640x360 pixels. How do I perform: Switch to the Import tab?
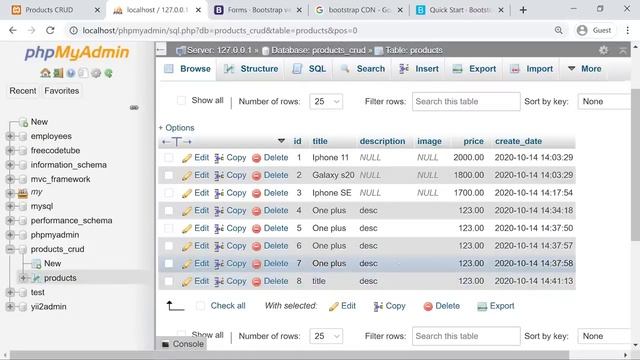pyautogui.click(x=532, y=69)
